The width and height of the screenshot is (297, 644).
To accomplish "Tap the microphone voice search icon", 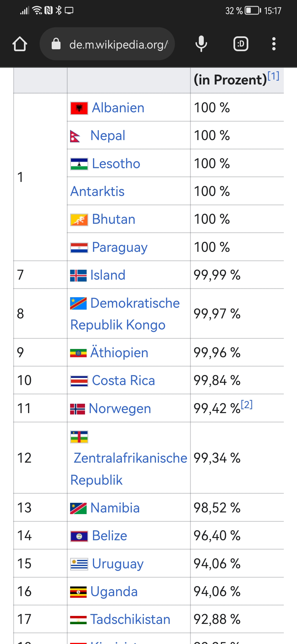I will (201, 44).
